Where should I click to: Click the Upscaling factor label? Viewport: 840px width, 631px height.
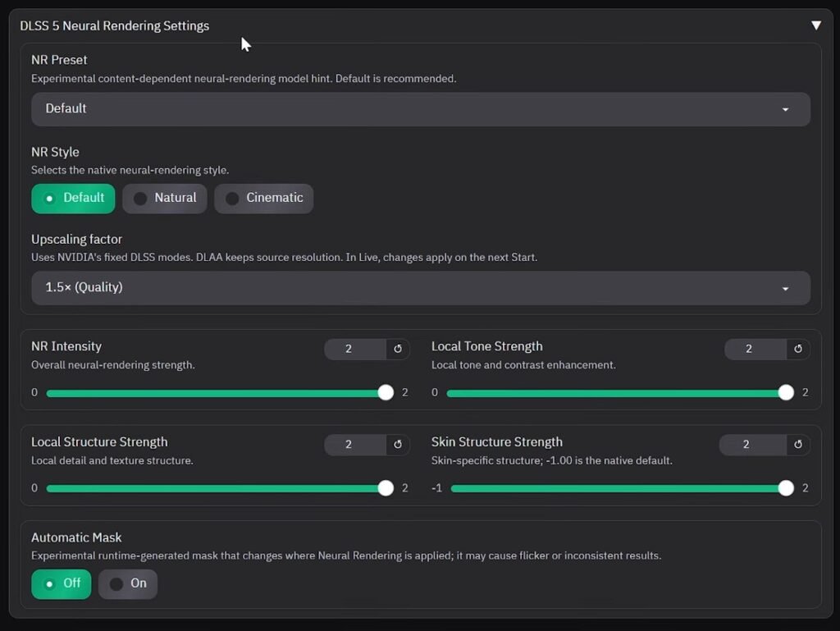click(x=76, y=240)
